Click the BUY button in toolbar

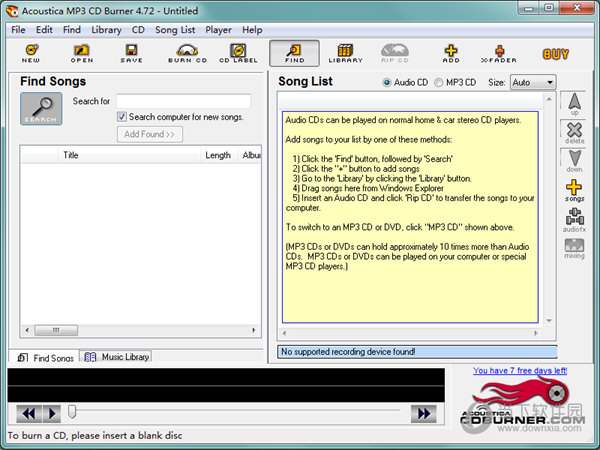click(x=556, y=54)
